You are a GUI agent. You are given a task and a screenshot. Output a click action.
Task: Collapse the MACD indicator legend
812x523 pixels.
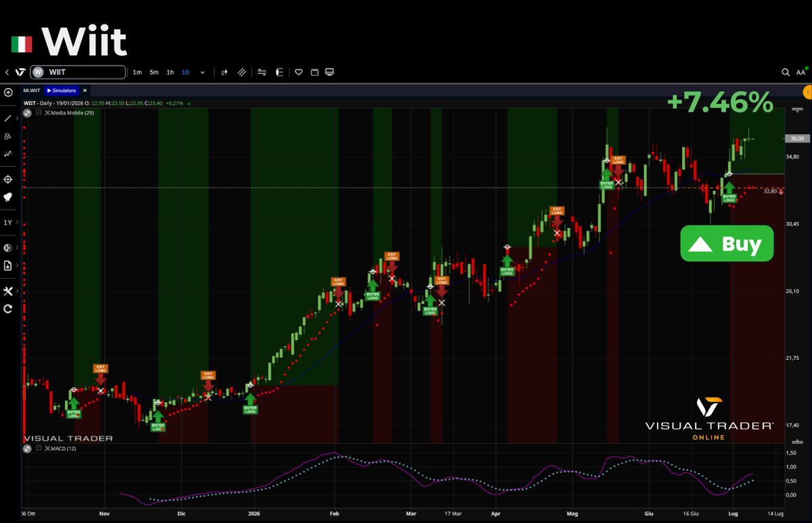pyautogui.click(x=39, y=448)
